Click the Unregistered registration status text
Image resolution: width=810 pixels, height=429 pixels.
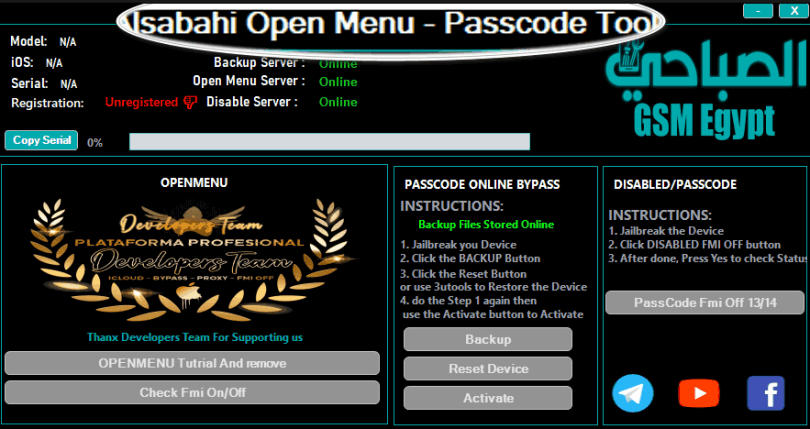coord(142,102)
